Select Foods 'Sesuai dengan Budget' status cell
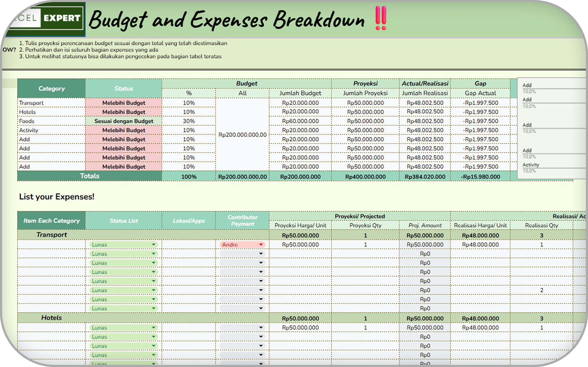588x367 pixels. [x=124, y=121]
